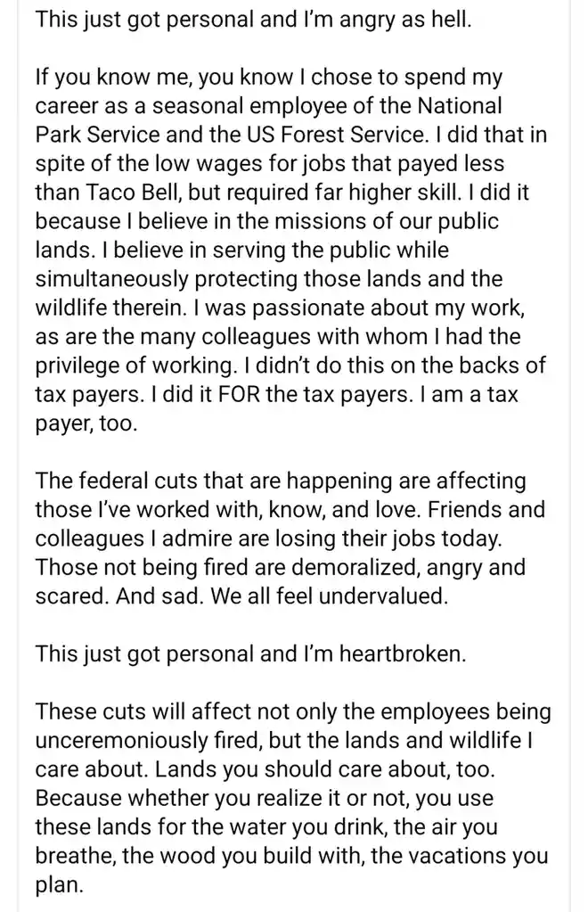Click the sentence 'Lands you should care about, too.'

325,769
